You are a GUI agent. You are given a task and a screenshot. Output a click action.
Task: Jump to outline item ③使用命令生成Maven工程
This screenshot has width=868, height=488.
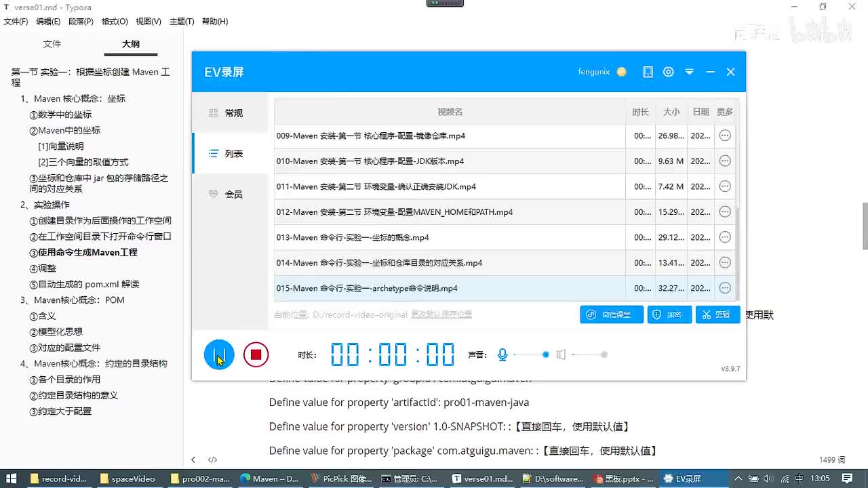coord(83,252)
